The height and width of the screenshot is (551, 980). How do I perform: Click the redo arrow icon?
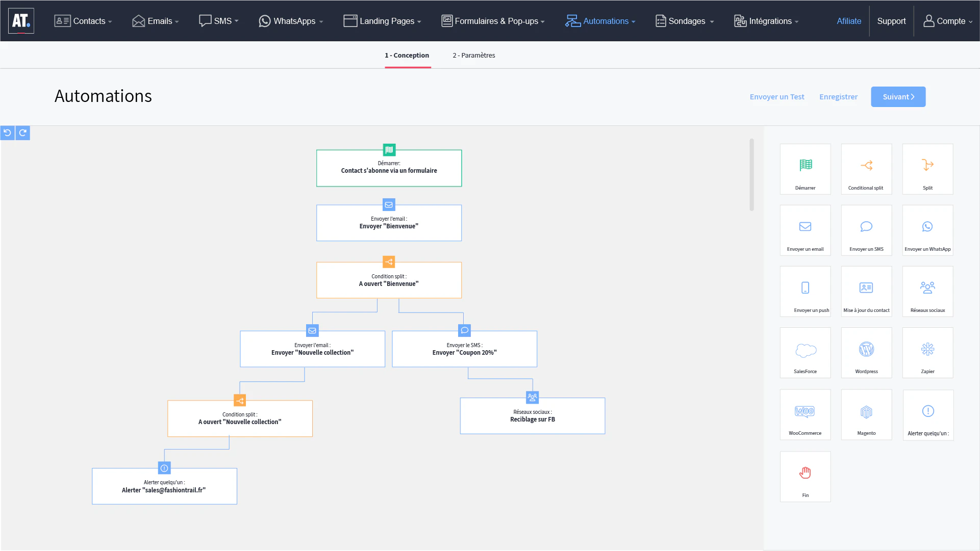(23, 133)
